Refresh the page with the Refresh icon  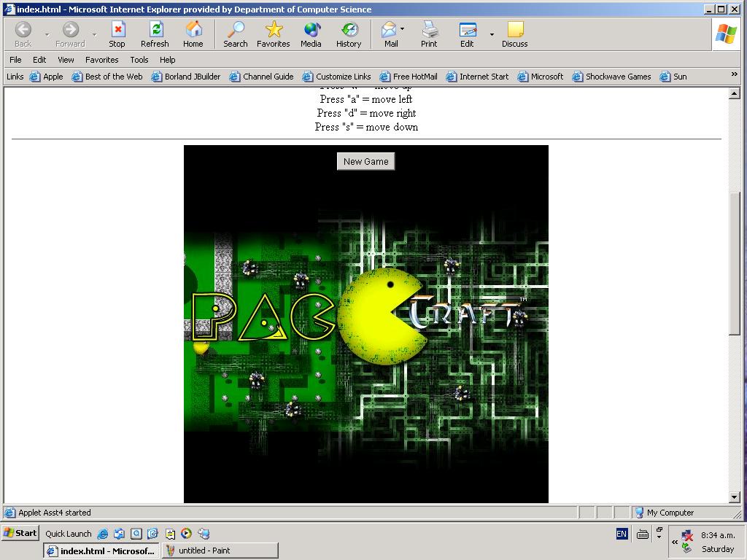[x=155, y=34]
